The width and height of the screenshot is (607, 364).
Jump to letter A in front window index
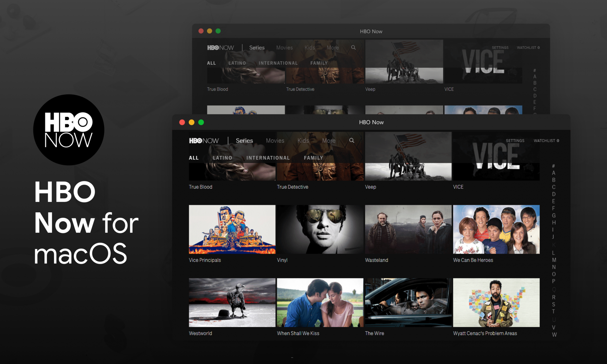pos(554,173)
